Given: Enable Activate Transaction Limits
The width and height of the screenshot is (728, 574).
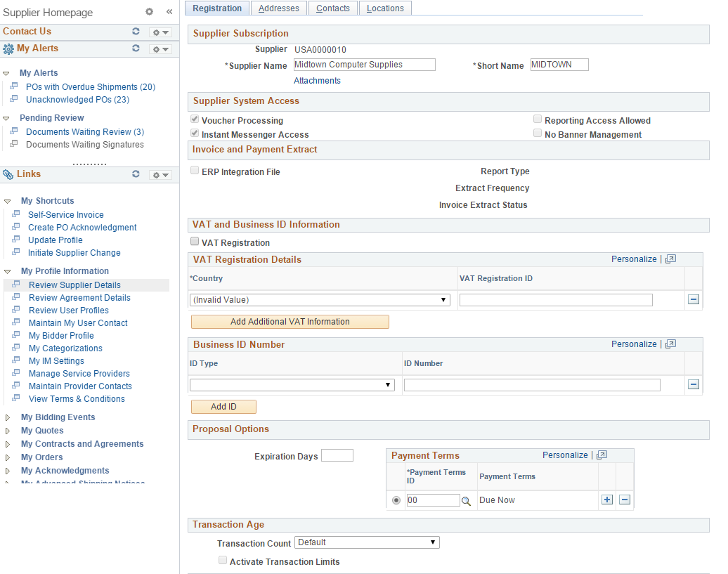Looking at the screenshot, I should coord(223,560).
